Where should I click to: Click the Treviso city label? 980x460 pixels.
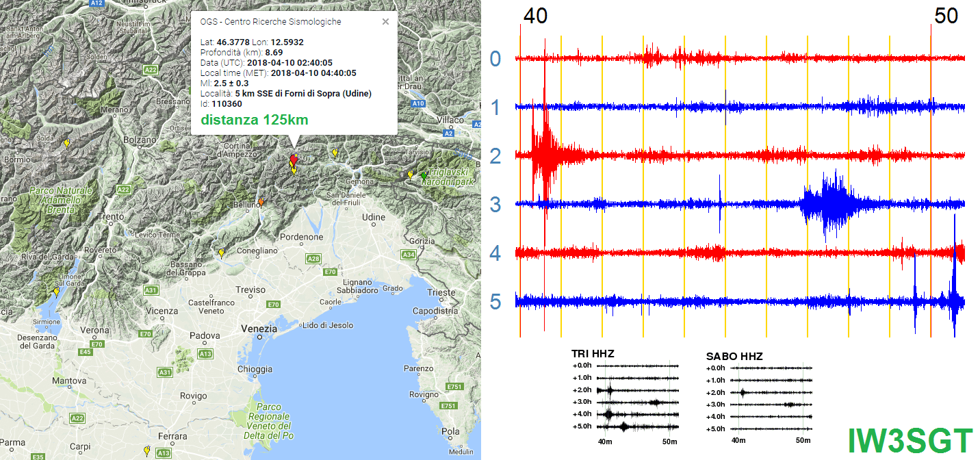pyautogui.click(x=250, y=290)
